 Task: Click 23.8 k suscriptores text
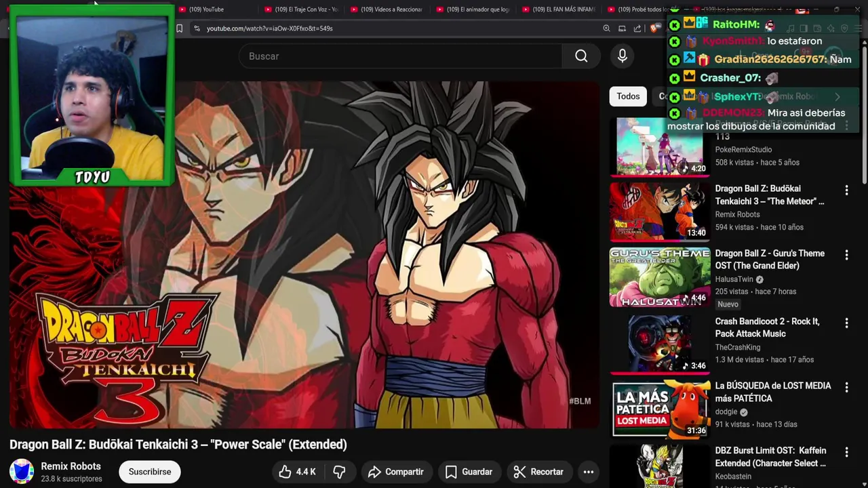pyautogui.click(x=71, y=479)
